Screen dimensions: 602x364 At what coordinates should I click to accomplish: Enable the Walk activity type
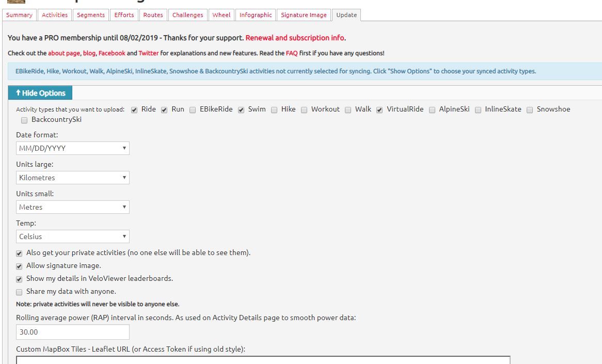[x=348, y=110]
